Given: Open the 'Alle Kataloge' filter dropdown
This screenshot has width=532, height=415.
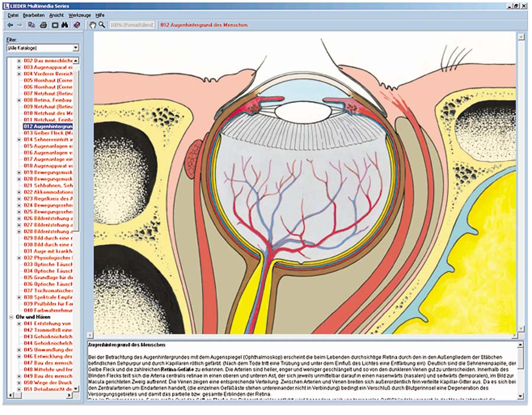Looking at the screenshot, I should 76,47.
